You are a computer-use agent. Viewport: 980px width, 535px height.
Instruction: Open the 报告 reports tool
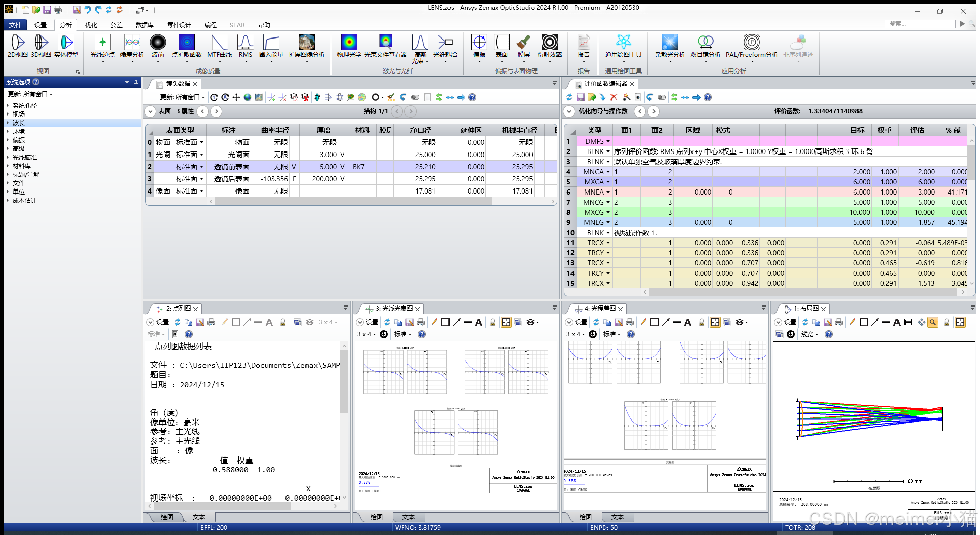pyautogui.click(x=584, y=48)
